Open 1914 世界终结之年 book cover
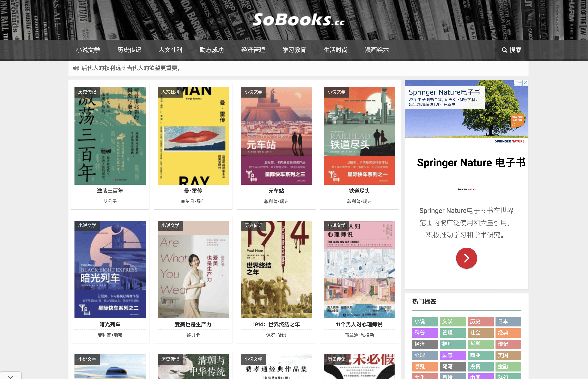The width and height of the screenshot is (588, 379). coord(276,269)
